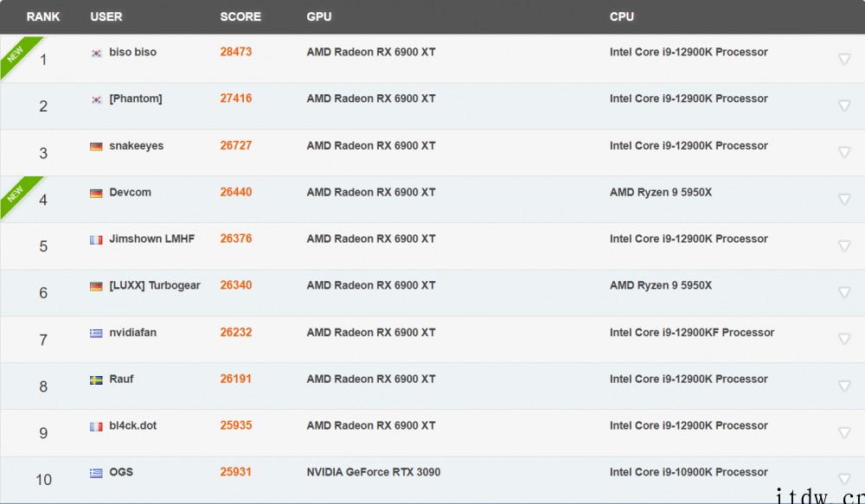The height and width of the screenshot is (504, 865).
Task: Click German flag next to snakeeyes
Action: (x=96, y=146)
